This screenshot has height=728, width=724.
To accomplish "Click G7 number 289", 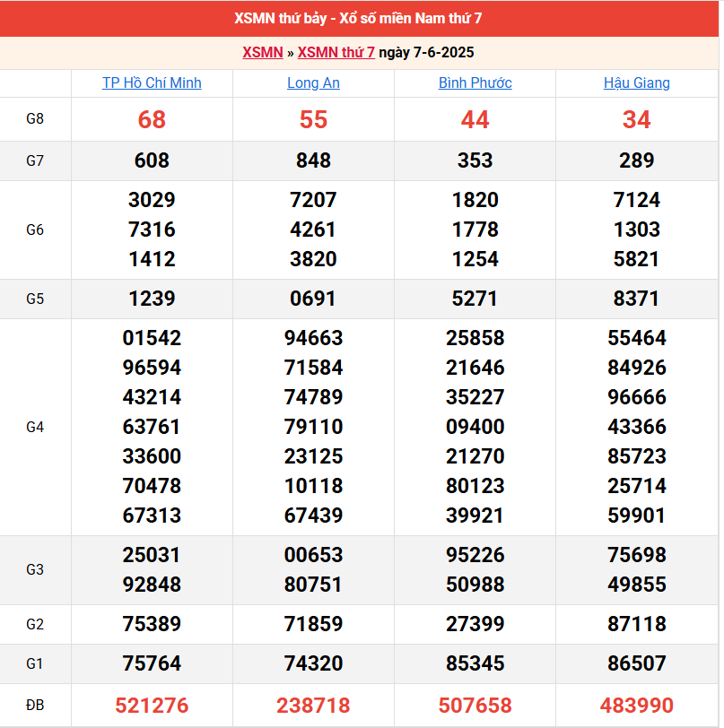I will [x=637, y=160].
